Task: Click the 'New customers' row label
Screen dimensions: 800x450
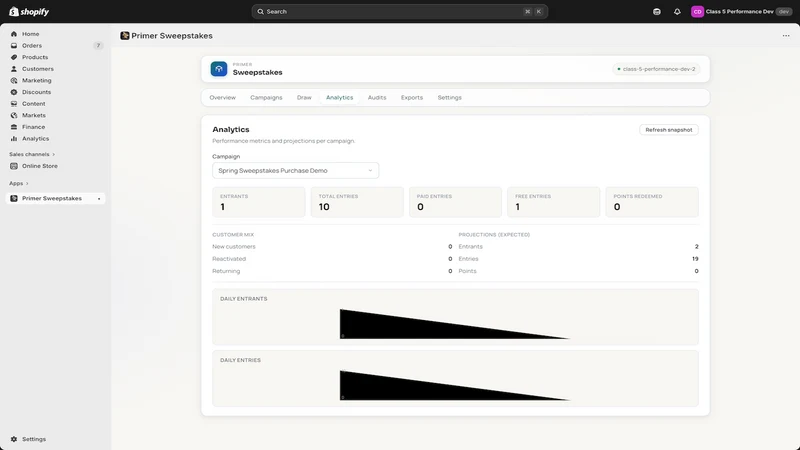Action: click(x=234, y=246)
